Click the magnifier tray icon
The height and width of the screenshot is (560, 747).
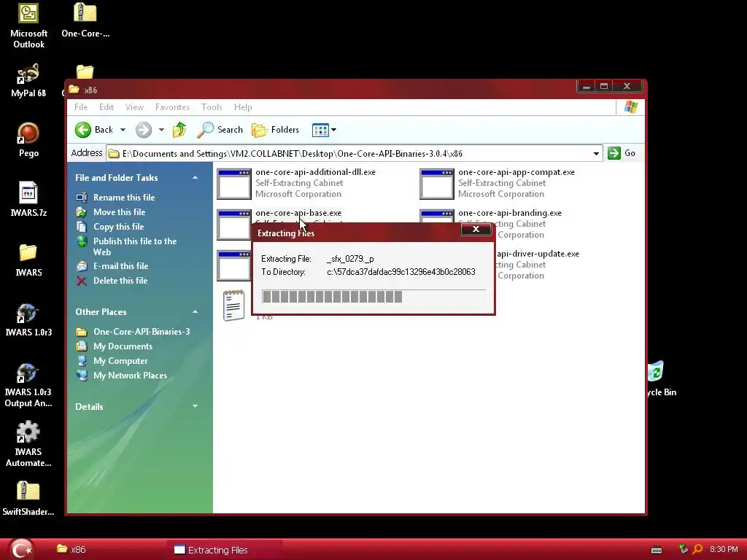[x=697, y=550]
